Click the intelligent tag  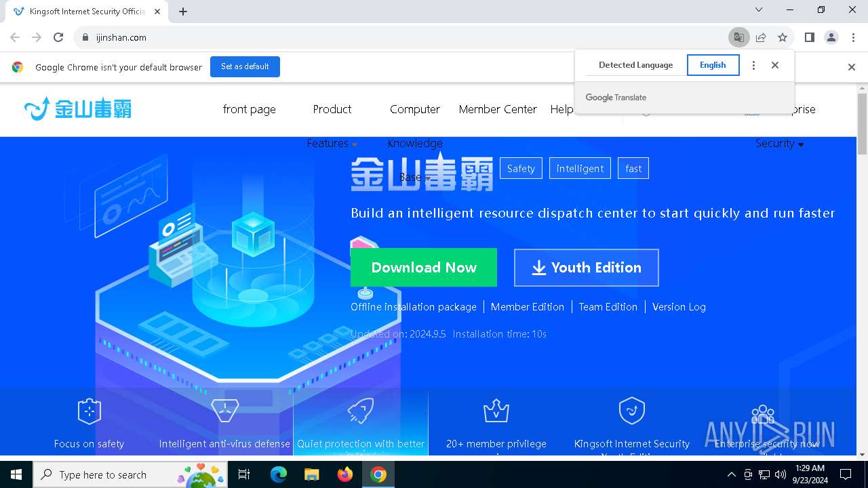[x=580, y=168]
